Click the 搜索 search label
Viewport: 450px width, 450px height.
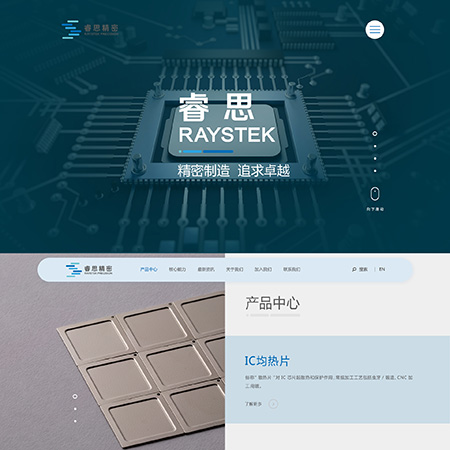click(363, 269)
